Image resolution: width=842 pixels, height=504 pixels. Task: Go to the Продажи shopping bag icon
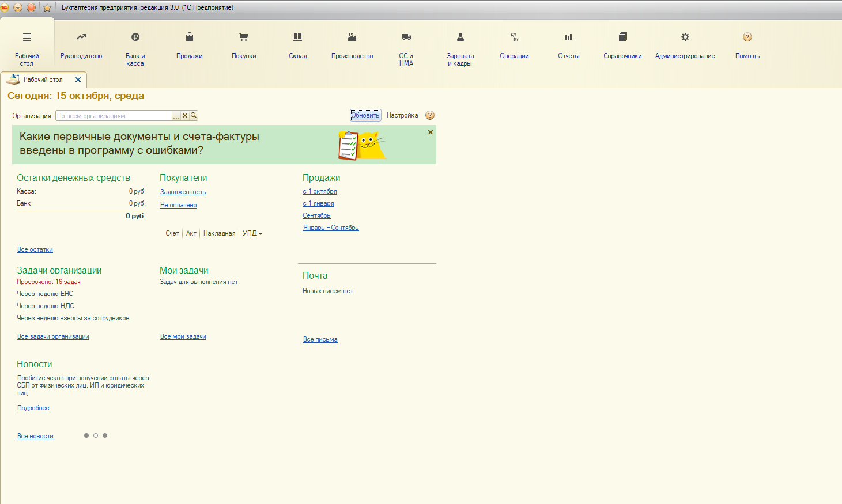tap(190, 37)
